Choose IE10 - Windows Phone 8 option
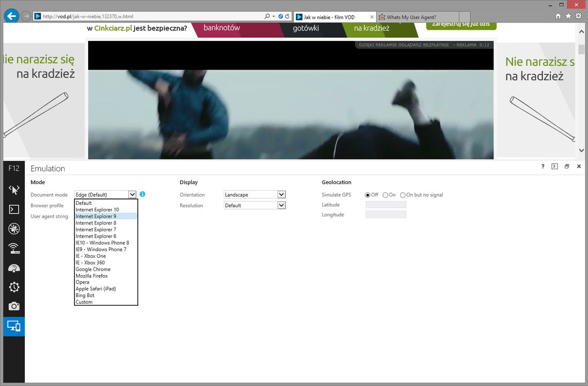588x386 pixels. coord(106,243)
